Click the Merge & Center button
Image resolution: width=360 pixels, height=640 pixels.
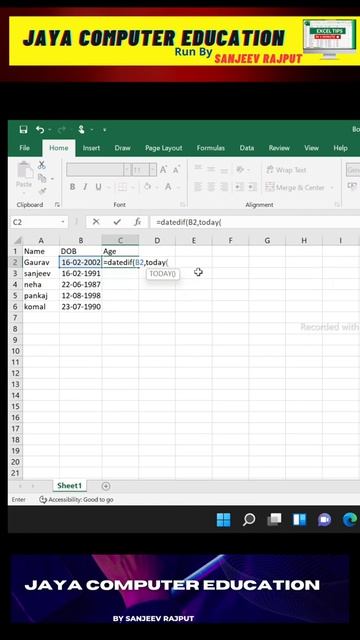click(295, 187)
